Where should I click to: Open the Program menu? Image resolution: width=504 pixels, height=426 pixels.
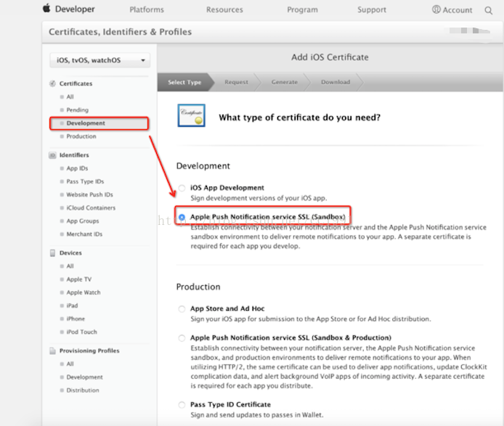point(302,9)
